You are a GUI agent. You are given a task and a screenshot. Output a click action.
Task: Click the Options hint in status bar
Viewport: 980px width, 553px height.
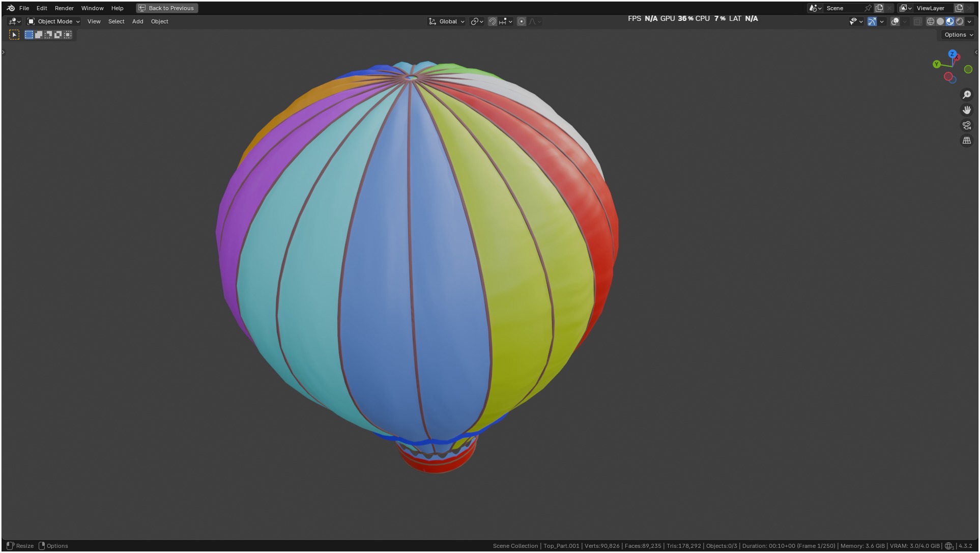(x=53, y=546)
